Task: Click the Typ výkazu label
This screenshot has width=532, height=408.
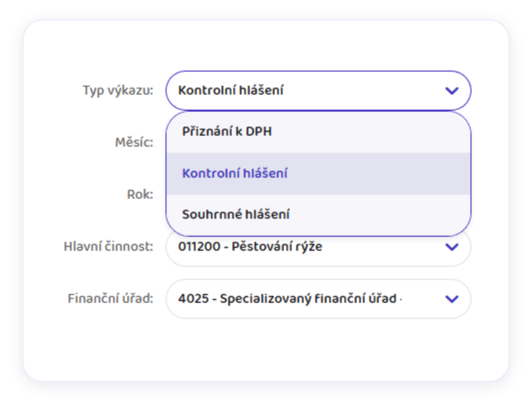Action: (117, 91)
